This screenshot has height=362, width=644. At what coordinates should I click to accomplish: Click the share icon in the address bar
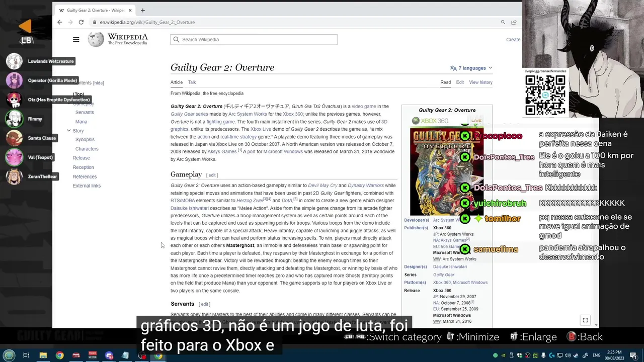coord(514,22)
